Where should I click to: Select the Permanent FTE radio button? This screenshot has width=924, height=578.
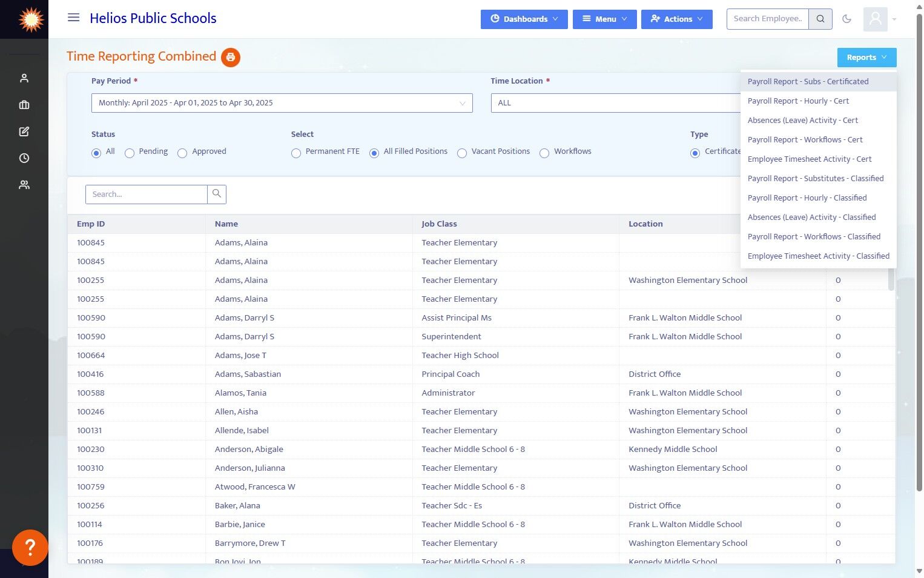(x=296, y=153)
